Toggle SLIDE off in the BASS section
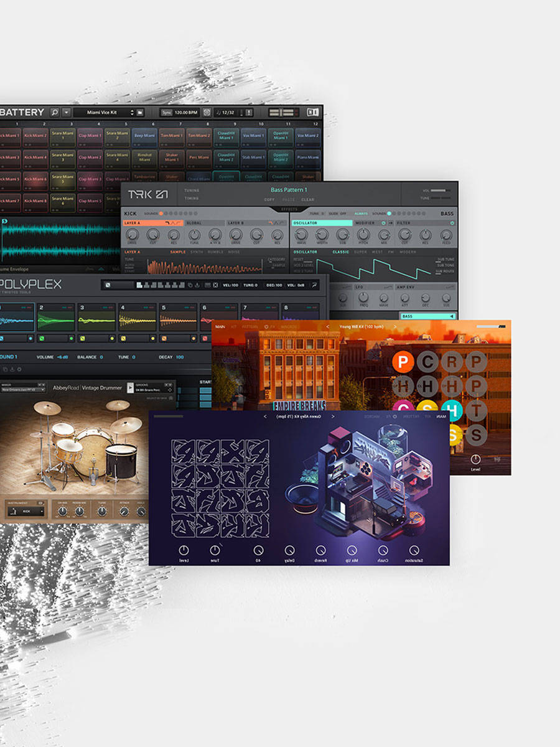 pos(339,214)
